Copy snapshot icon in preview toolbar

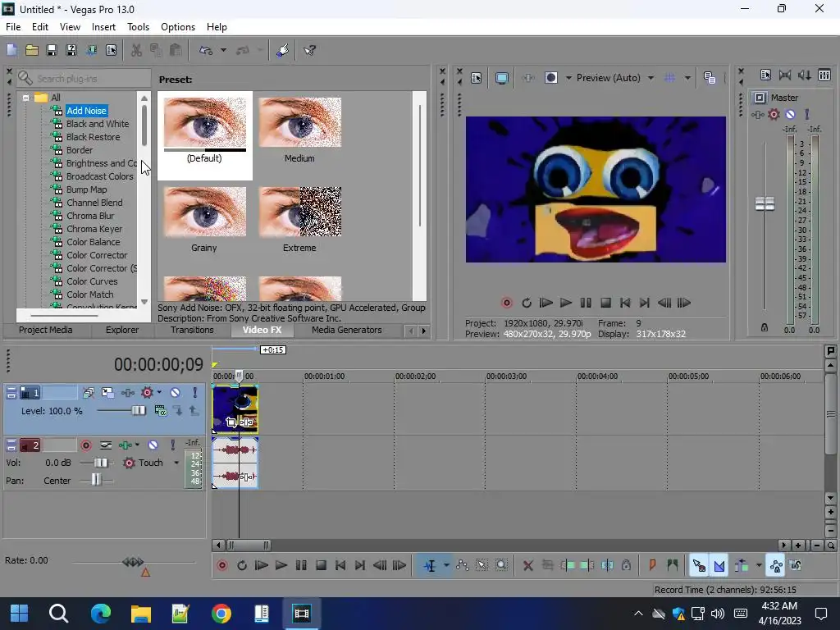click(710, 78)
